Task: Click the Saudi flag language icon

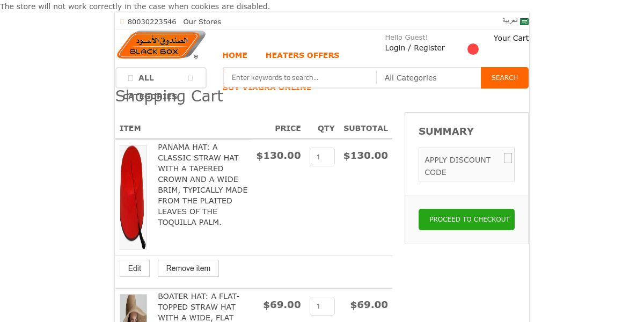Action: pos(524,21)
